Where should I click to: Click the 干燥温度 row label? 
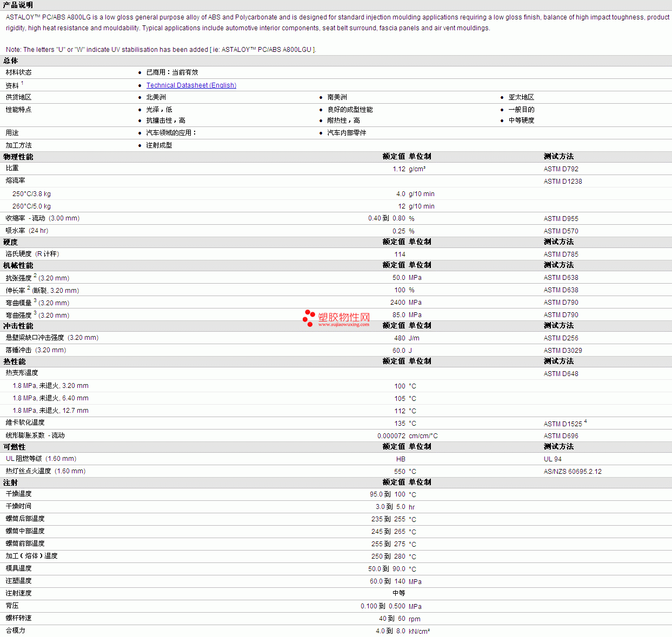coord(18,494)
